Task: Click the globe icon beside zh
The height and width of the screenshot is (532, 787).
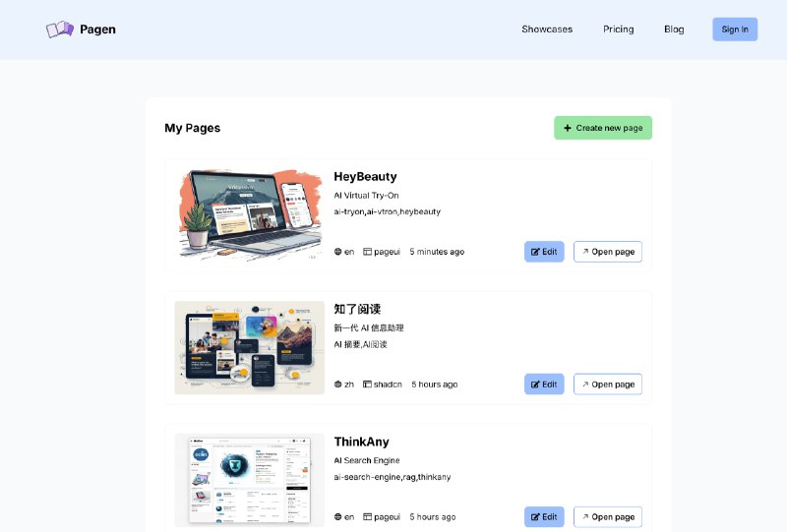Action: click(x=337, y=384)
